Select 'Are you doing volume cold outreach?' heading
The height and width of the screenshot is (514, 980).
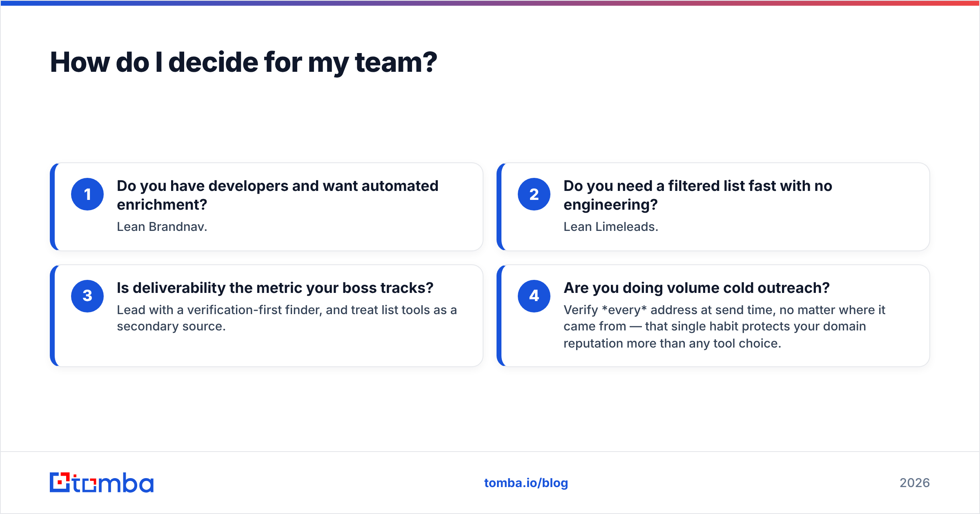tap(697, 288)
